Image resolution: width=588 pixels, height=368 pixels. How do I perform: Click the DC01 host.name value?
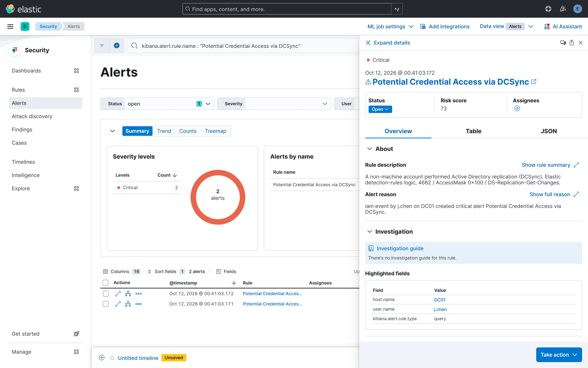pyautogui.click(x=439, y=300)
